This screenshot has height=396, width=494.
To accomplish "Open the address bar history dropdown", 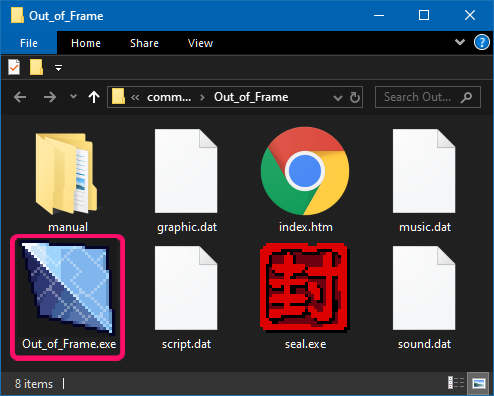I will 338,98.
